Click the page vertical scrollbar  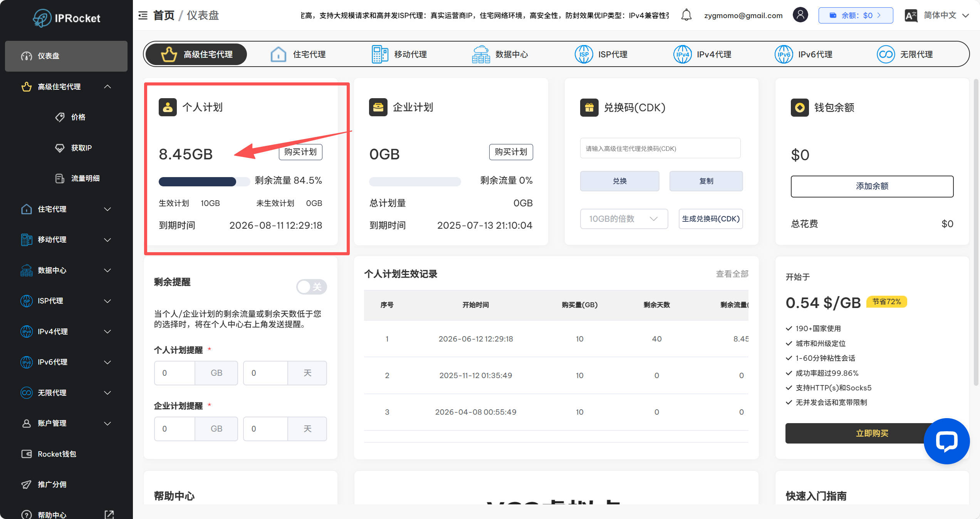click(976, 232)
